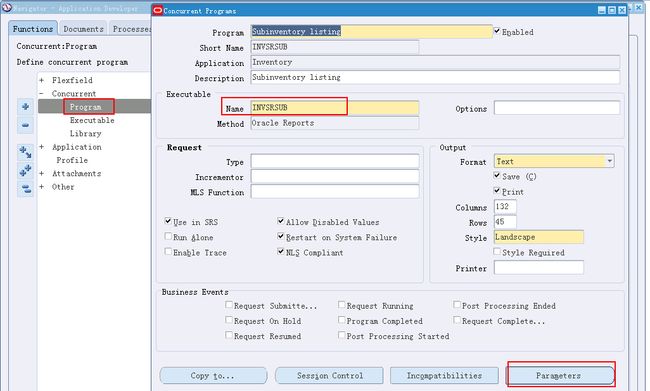Check the Style Required checkbox
Screen dimensions: 650x391
coord(497,252)
